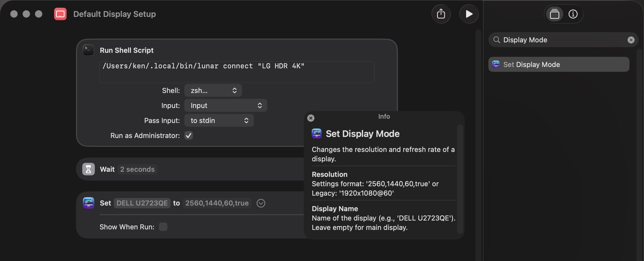Toggle Run as Administrator checkbox

(189, 135)
